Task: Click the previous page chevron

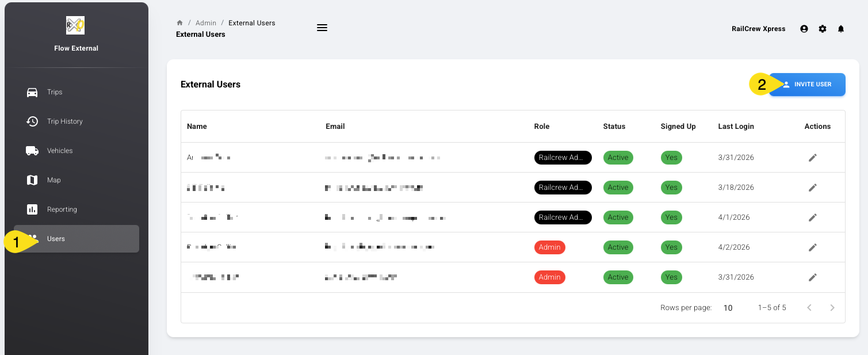Action: pyautogui.click(x=809, y=308)
